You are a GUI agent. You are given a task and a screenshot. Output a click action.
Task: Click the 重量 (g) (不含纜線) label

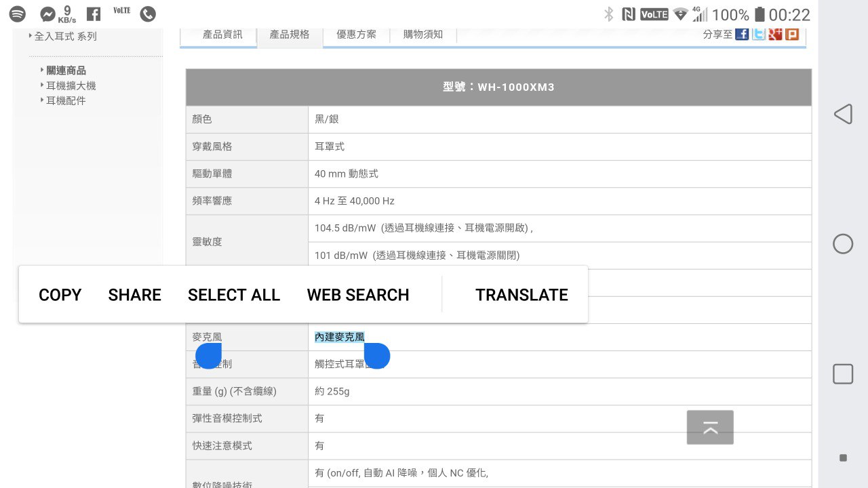(235, 391)
